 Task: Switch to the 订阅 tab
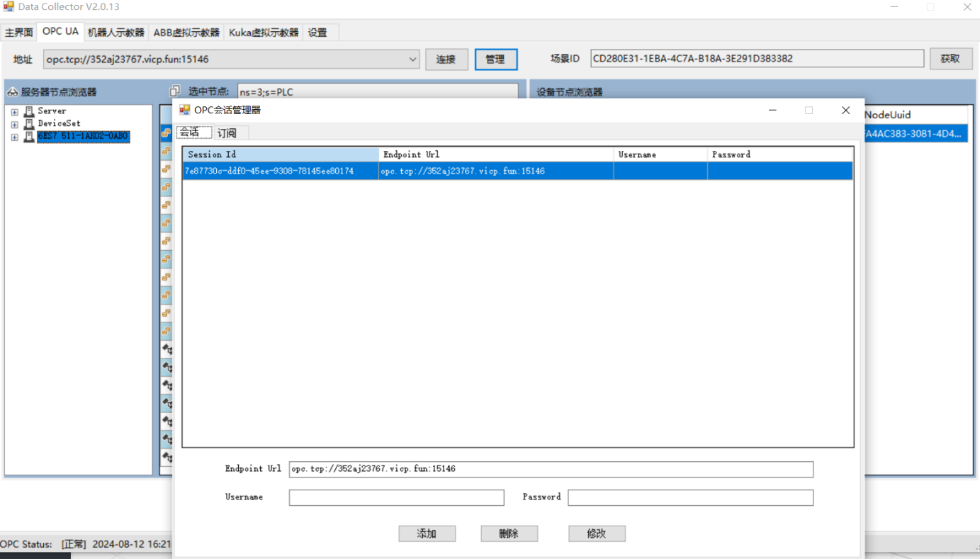tap(227, 133)
